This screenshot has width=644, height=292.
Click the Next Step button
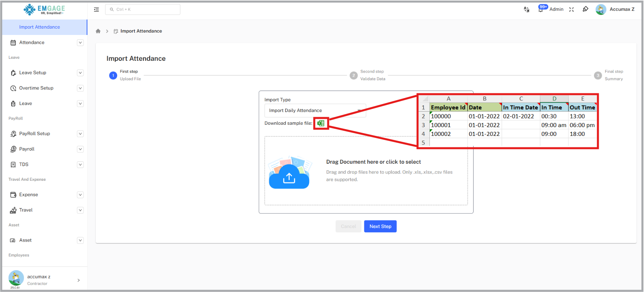pos(380,226)
